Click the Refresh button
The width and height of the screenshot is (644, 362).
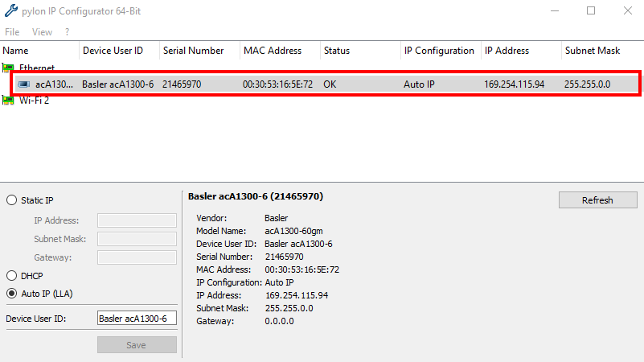pos(597,200)
